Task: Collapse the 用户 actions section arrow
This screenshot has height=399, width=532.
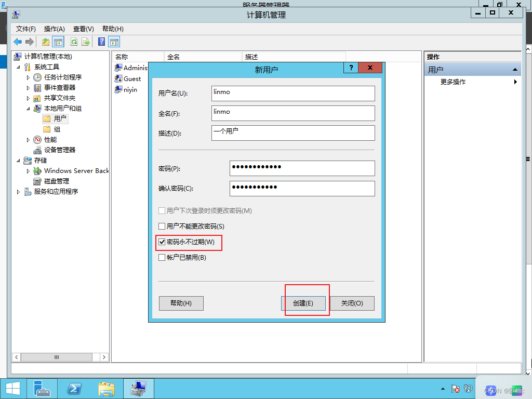Action: 515,70
